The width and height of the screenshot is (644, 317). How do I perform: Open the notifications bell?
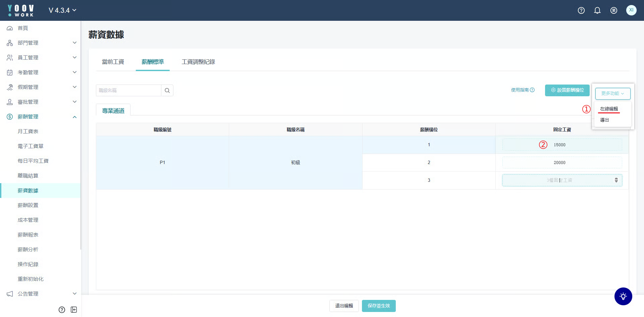coord(597,10)
